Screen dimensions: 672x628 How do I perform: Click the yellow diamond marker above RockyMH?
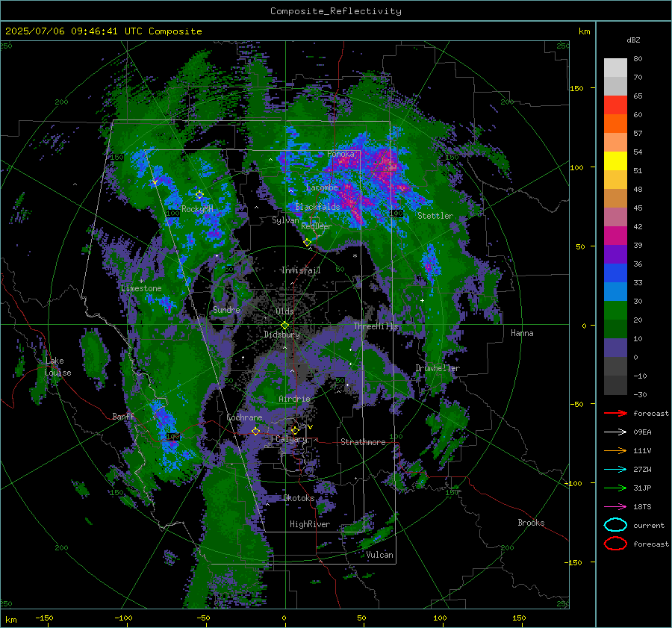tap(199, 195)
